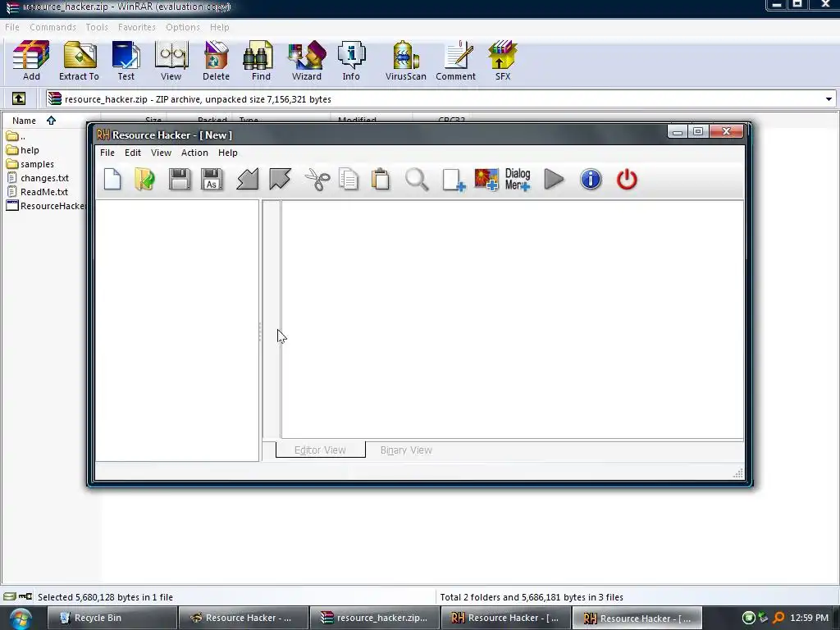Click the 12:59 PM taskbar clock
Screen dimensions: 840x630
[x=809, y=618]
